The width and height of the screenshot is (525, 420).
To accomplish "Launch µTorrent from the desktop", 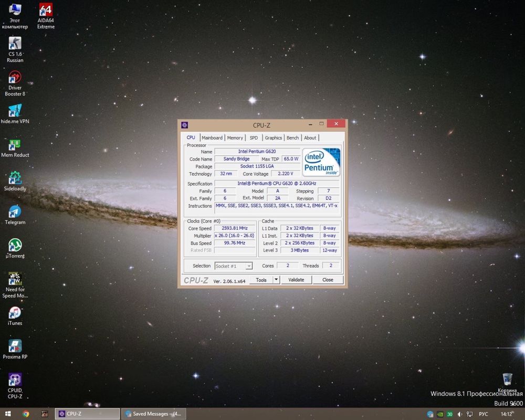I will tap(15, 248).
